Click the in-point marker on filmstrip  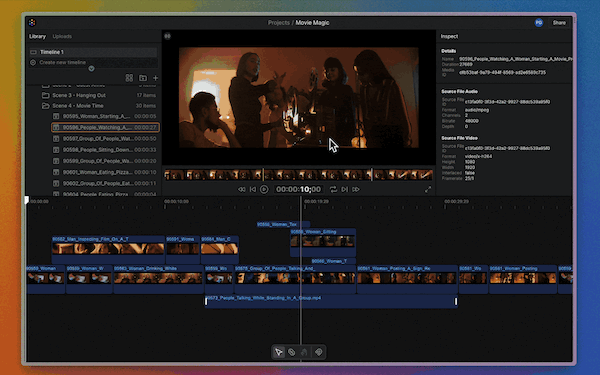pos(263,175)
